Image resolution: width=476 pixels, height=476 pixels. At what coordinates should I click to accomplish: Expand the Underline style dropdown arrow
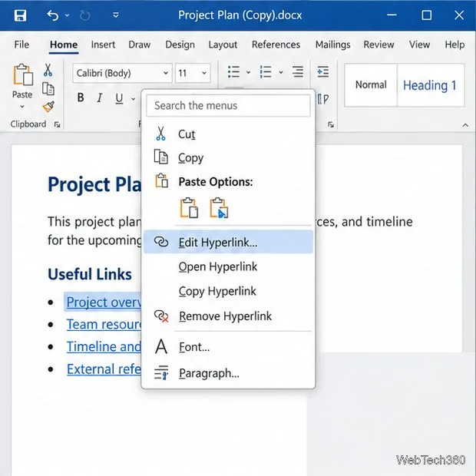[x=133, y=99]
